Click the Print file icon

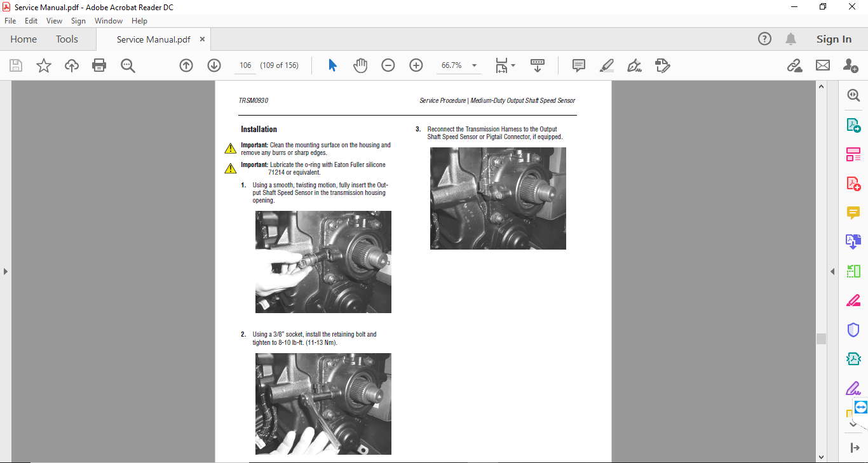[99, 65]
